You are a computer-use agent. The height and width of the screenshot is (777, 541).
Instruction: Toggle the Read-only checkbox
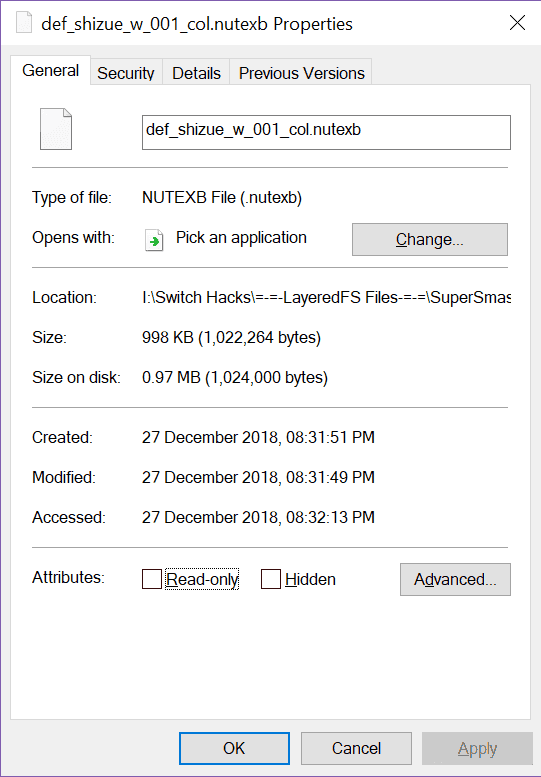click(152, 579)
